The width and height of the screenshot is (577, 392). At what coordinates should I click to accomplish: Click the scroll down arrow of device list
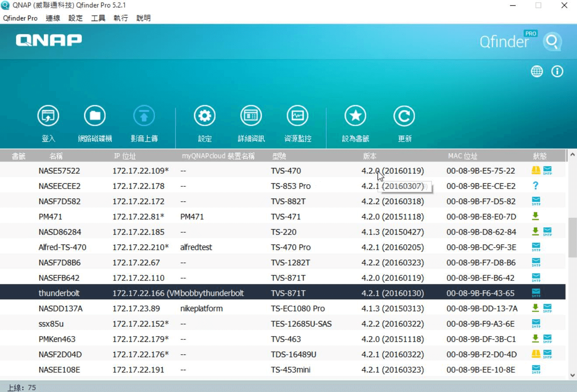click(x=572, y=375)
